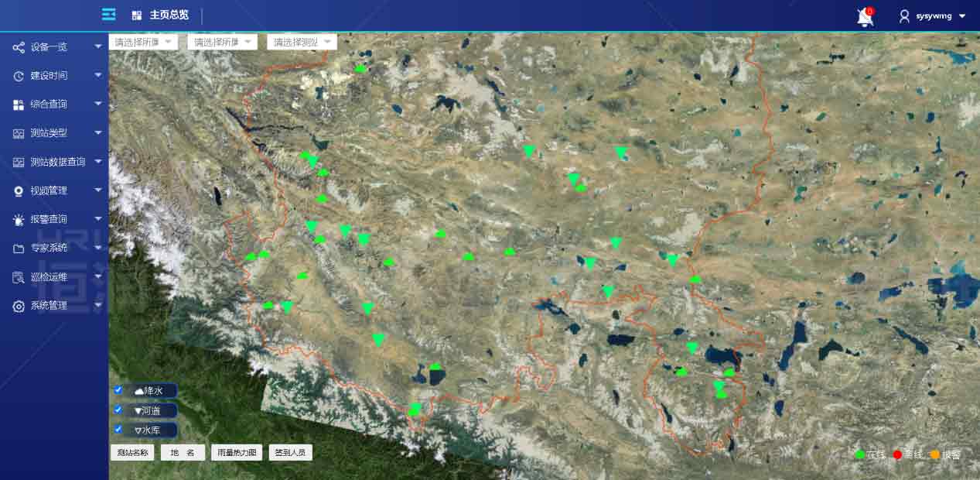
Task: Uncheck the 降水 layer checkbox
Action: 118,390
